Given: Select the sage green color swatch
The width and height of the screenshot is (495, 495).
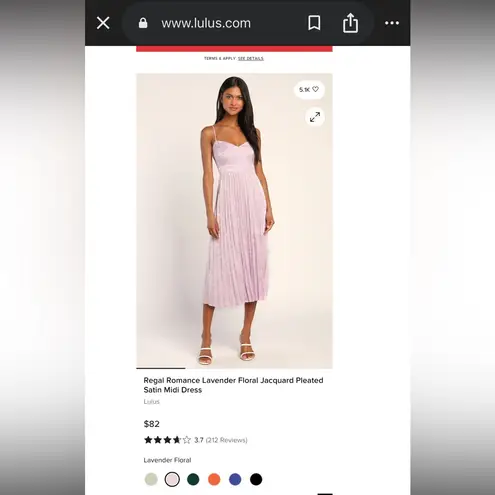Looking at the screenshot, I should tap(151, 479).
